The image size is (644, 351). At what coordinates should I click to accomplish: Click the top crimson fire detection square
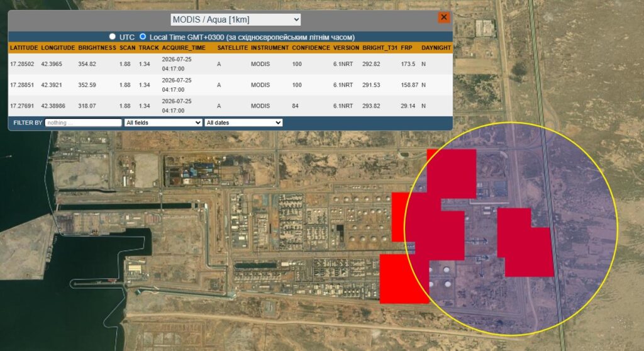pyautogui.click(x=452, y=174)
